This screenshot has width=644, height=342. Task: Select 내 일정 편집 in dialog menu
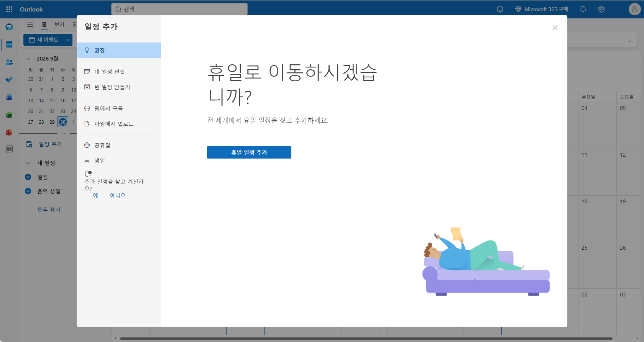(x=119, y=72)
